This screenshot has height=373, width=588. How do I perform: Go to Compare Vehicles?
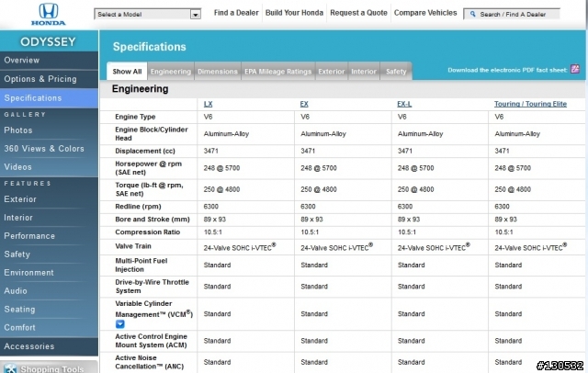coord(425,13)
